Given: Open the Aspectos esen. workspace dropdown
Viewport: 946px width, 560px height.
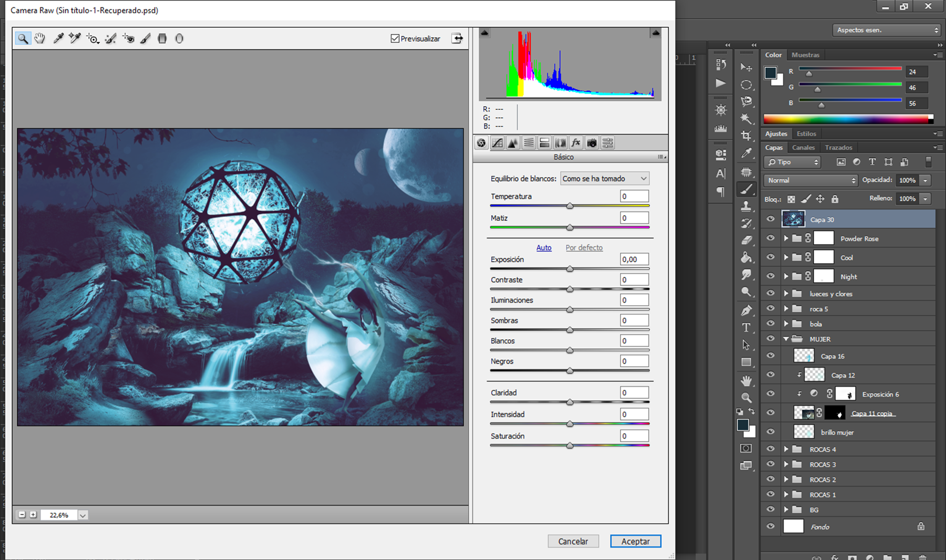Looking at the screenshot, I should [x=886, y=30].
